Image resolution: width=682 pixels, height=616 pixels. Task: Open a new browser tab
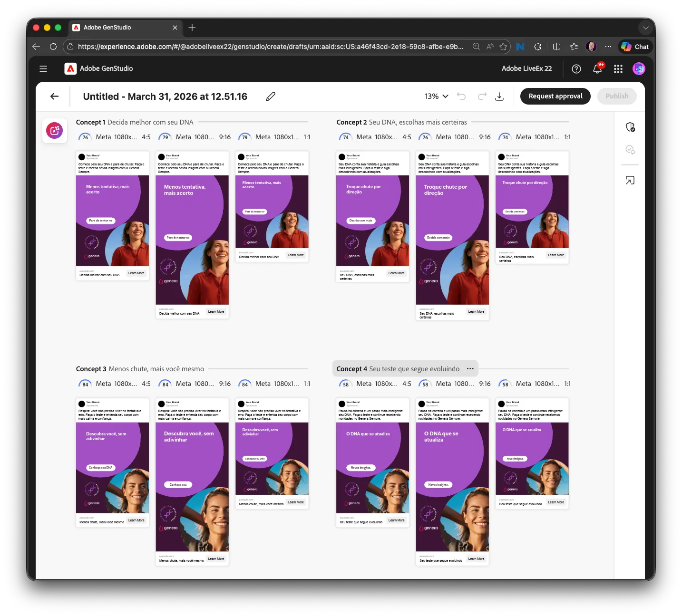click(192, 28)
